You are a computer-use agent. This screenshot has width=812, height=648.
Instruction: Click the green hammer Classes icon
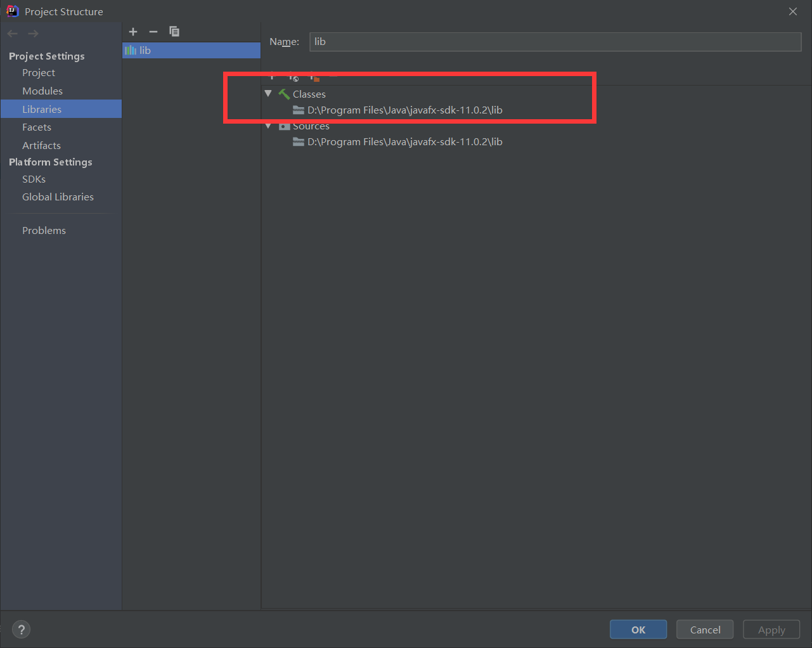coord(284,94)
